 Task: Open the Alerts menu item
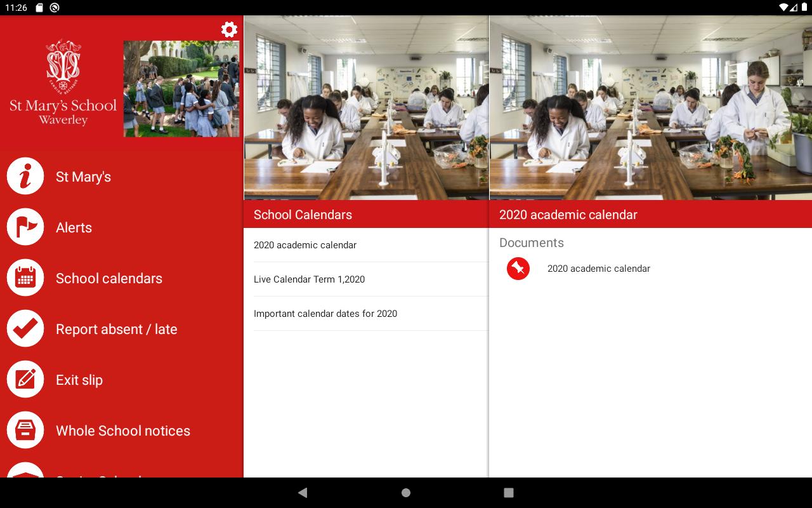click(x=122, y=227)
